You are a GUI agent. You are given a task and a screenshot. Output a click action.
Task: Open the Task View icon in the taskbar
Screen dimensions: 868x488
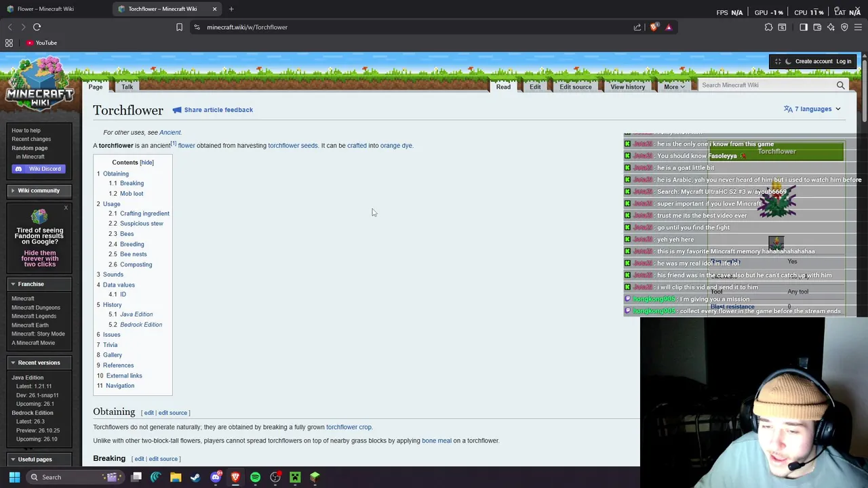point(136,477)
